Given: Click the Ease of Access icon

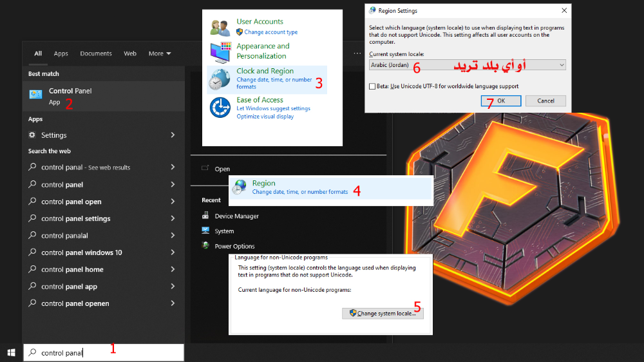Looking at the screenshot, I should tap(220, 108).
